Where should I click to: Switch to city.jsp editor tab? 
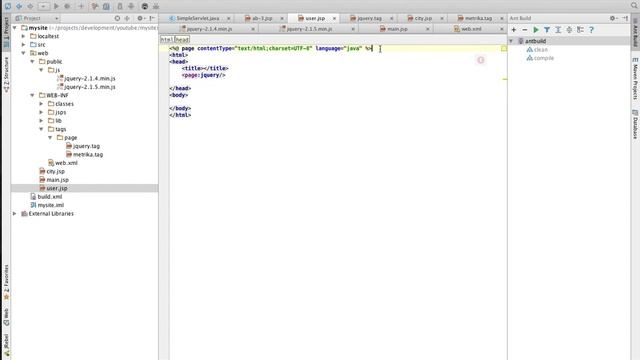422,18
